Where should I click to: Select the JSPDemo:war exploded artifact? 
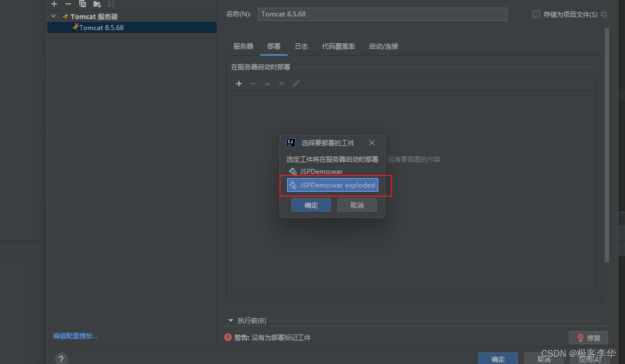coord(332,185)
